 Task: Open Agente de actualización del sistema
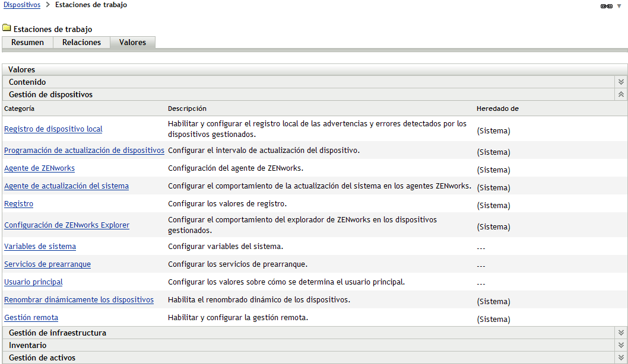pyautogui.click(x=66, y=186)
